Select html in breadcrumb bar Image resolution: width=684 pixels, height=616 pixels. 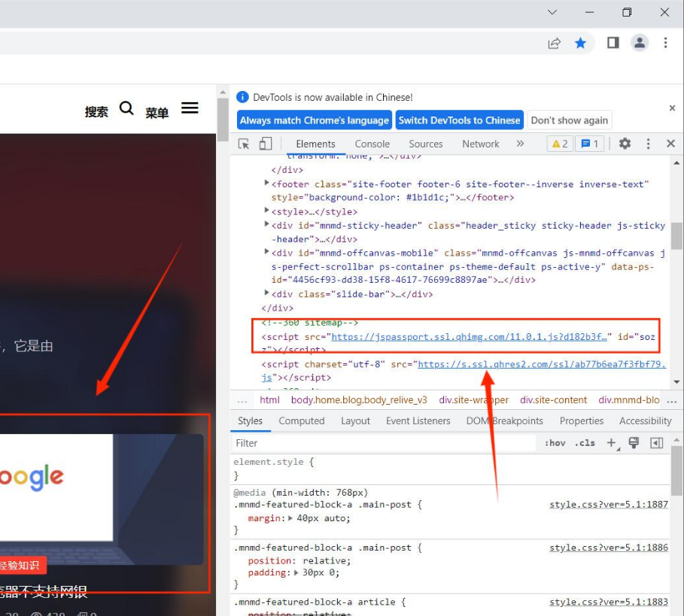pos(269,400)
